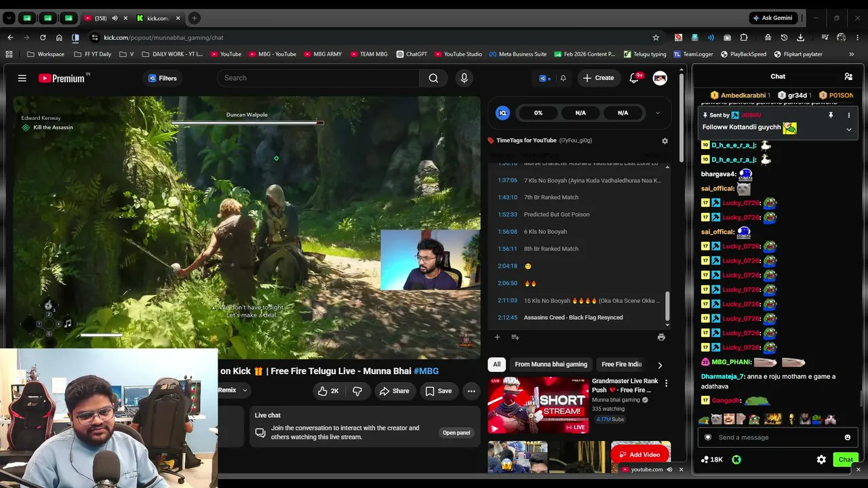
Task: Open the MBG ARMY bookmark
Action: click(323, 54)
